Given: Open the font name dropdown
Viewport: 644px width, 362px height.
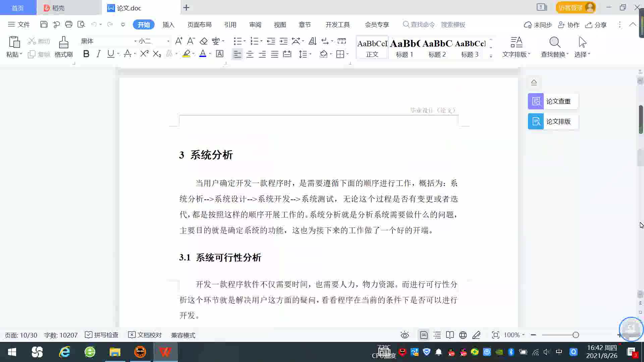Looking at the screenshot, I should click(136, 41).
